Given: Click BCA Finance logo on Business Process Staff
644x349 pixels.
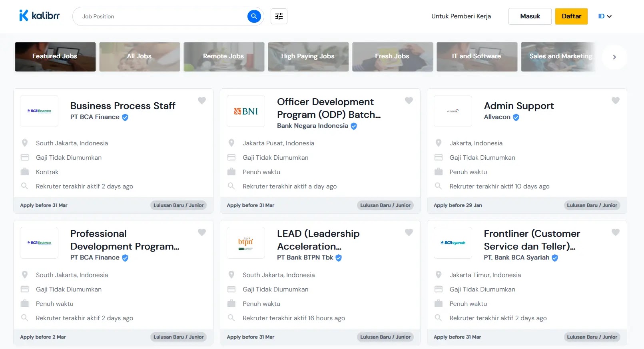Looking at the screenshot, I should point(39,111).
